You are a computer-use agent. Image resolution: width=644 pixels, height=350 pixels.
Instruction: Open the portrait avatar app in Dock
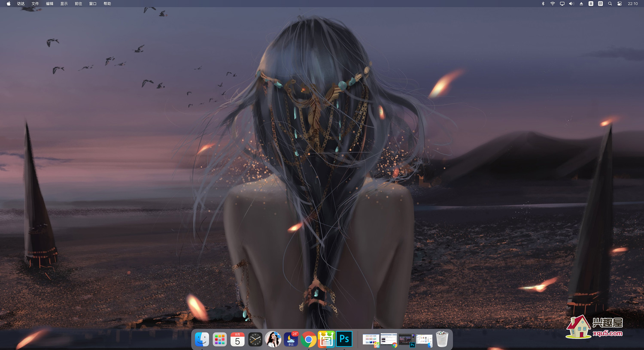pyautogui.click(x=273, y=339)
